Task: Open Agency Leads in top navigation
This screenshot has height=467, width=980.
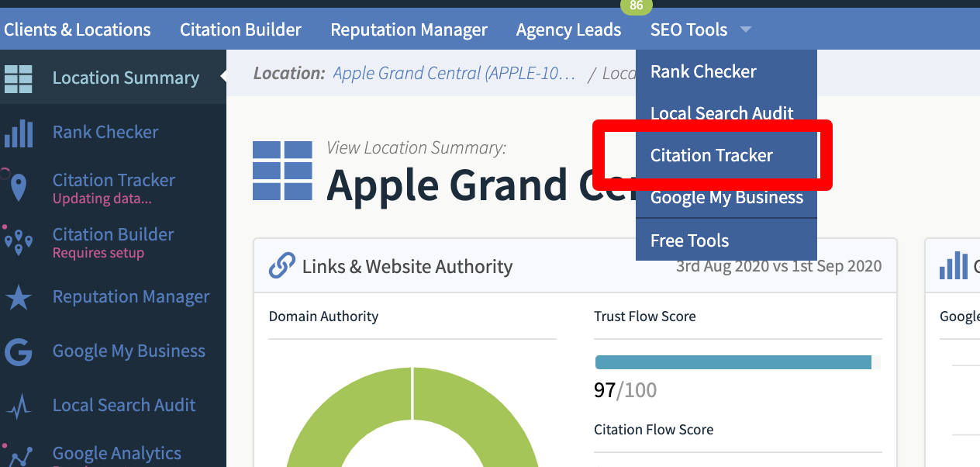Action: [x=569, y=30]
